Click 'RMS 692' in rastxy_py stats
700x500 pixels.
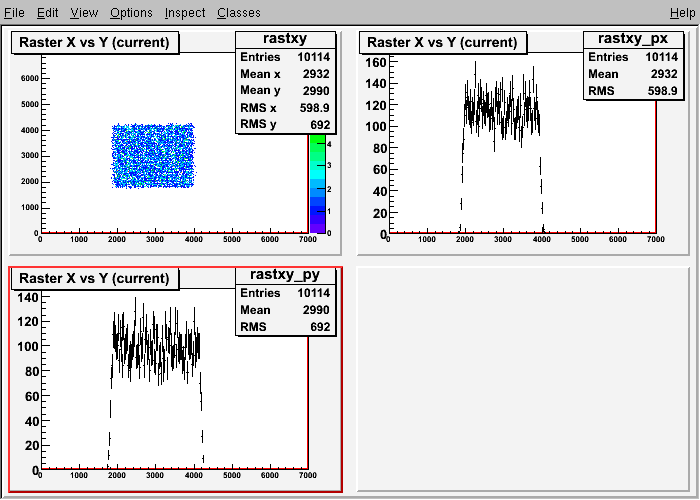tap(285, 327)
